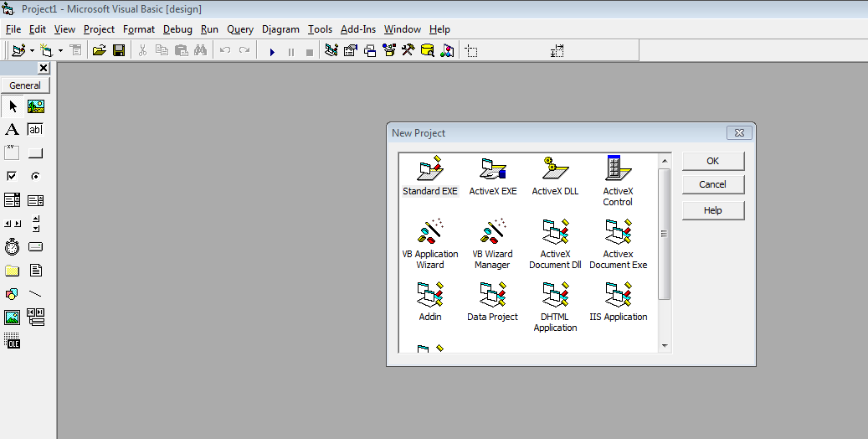Select the Data control in toolbox
868x439 pixels.
(x=35, y=317)
